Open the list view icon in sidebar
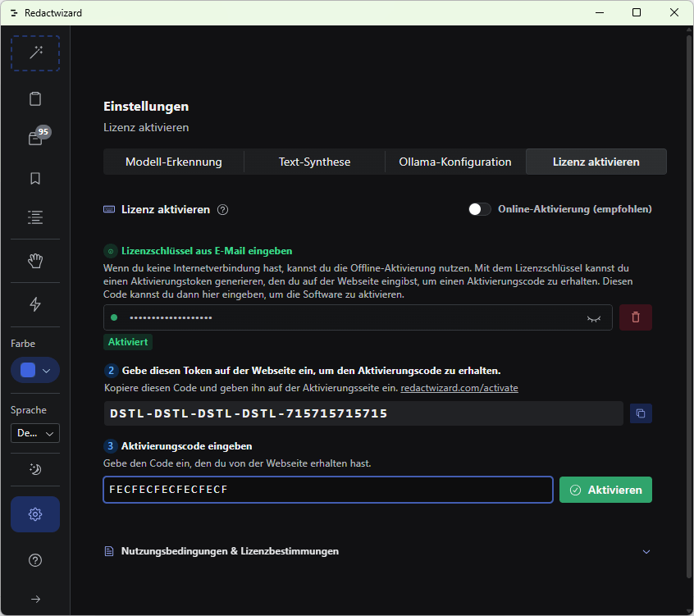 coord(35,217)
